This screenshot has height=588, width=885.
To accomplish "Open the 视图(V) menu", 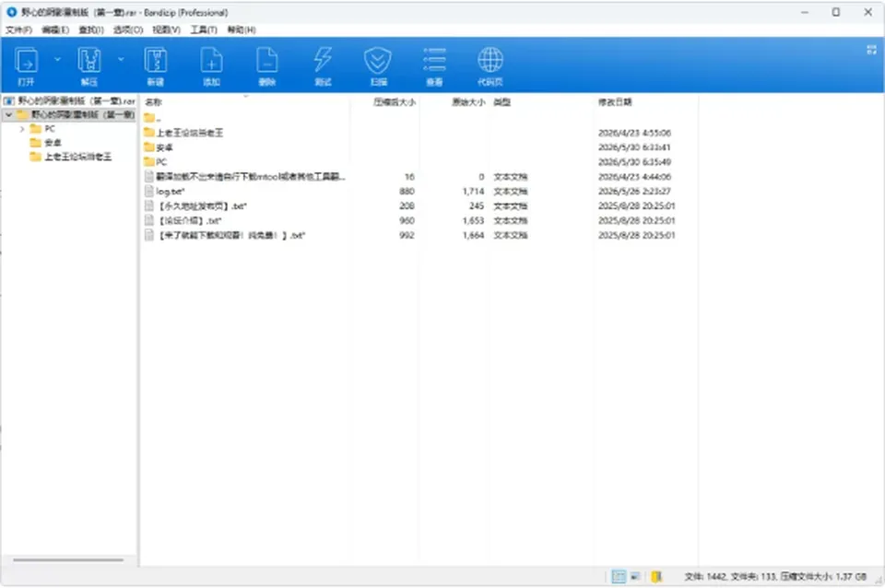I will point(167,29).
